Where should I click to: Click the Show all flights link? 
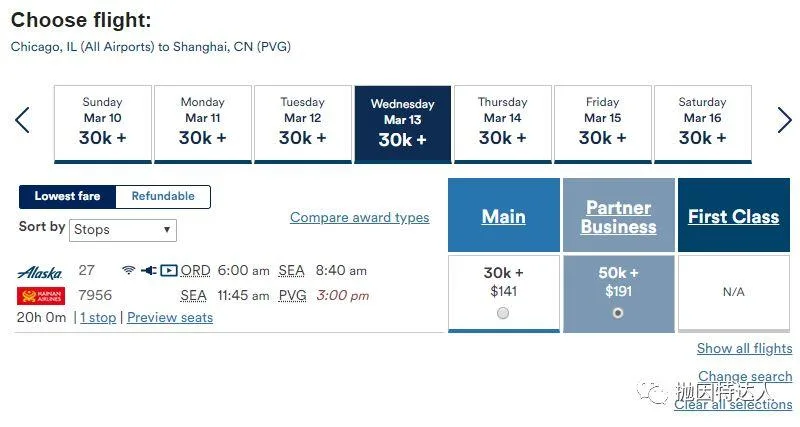744,349
